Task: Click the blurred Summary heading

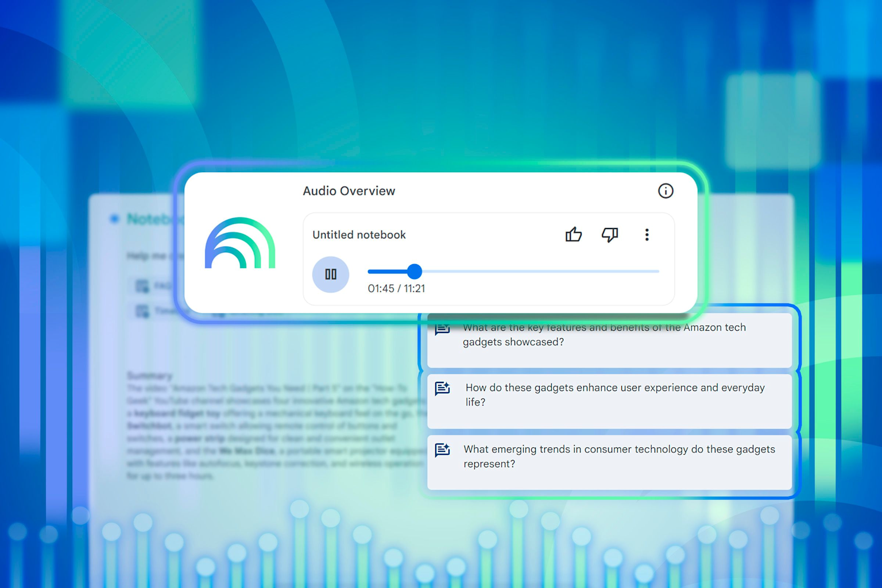Action: (x=150, y=376)
